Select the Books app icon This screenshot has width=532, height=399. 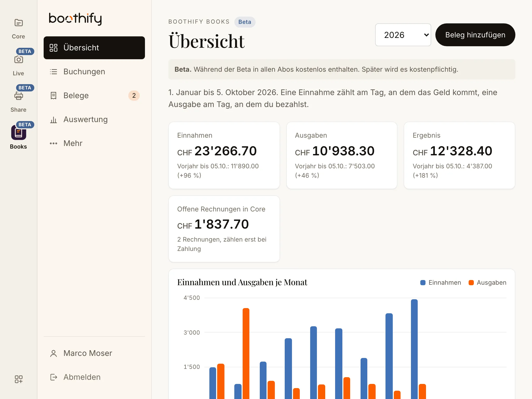(18, 132)
